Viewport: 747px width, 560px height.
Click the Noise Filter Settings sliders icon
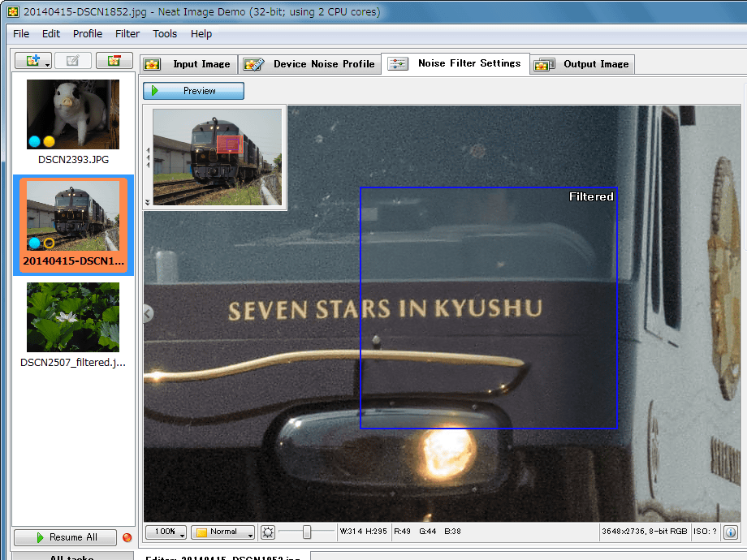pos(398,63)
